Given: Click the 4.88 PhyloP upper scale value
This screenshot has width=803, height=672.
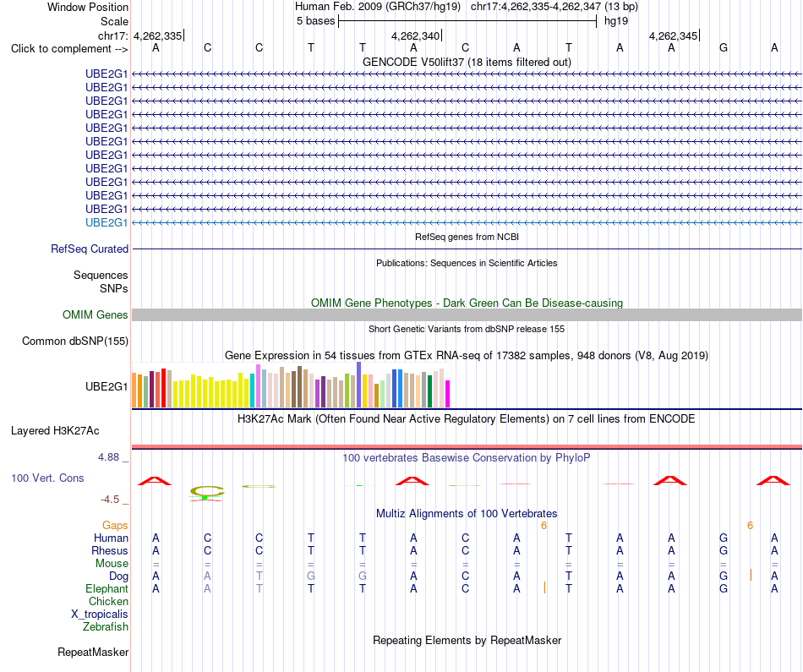Looking at the screenshot, I should click(108, 457).
